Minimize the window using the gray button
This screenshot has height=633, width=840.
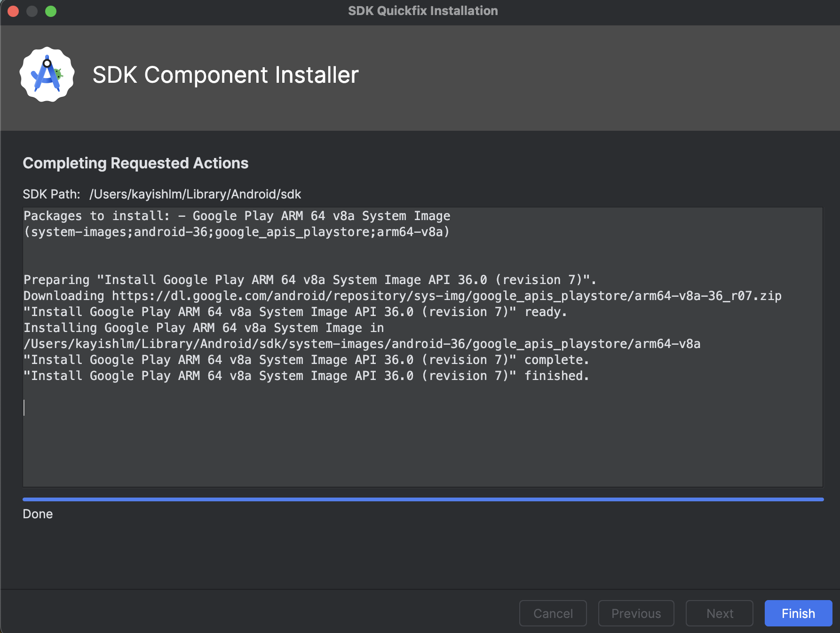coord(32,11)
